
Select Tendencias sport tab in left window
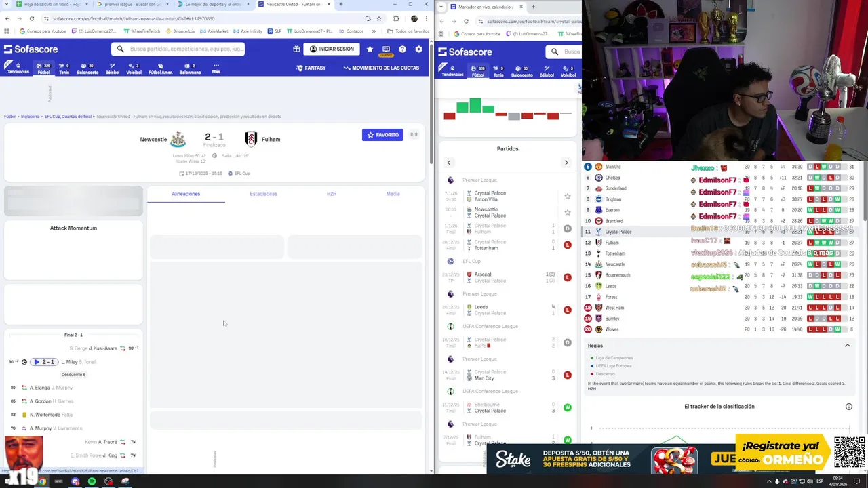(18, 68)
